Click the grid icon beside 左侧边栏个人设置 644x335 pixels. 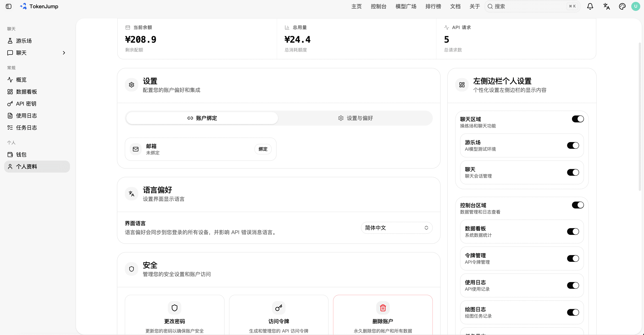462,85
